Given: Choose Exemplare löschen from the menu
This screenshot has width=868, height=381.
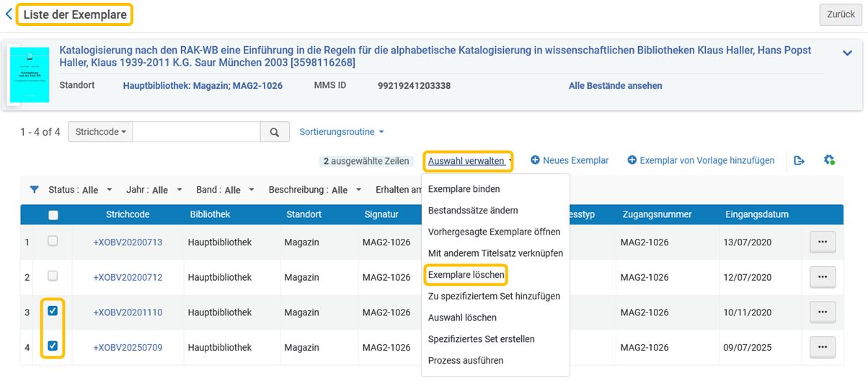Looking at the screenshot, I should (466, 274).
